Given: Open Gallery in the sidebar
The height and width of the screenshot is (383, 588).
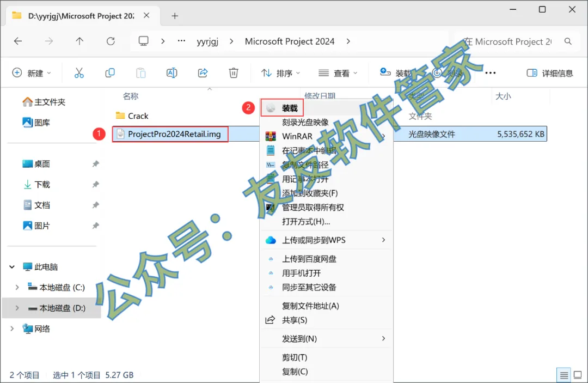Looking at the screenshot, I should [36, 123].
